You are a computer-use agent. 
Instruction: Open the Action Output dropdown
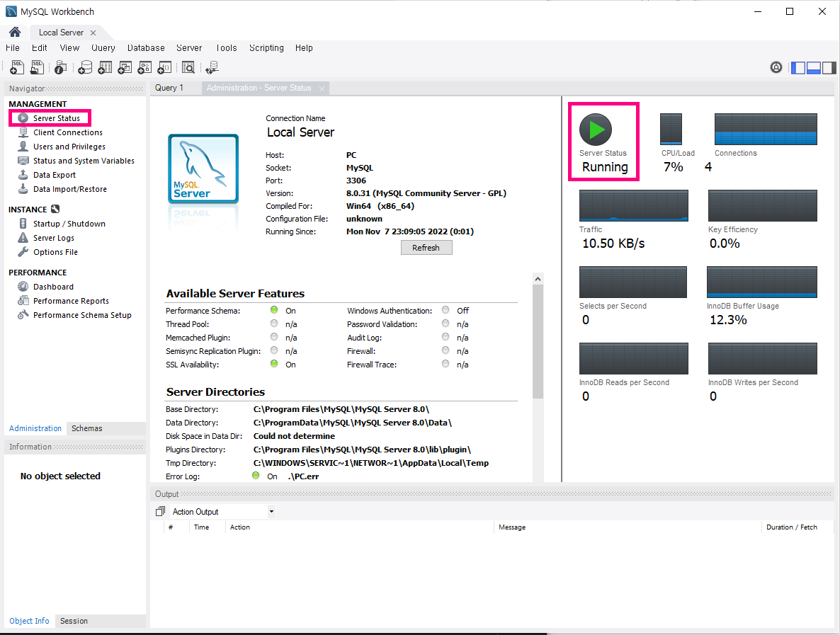pyautogui.click(x=223, y=511)
